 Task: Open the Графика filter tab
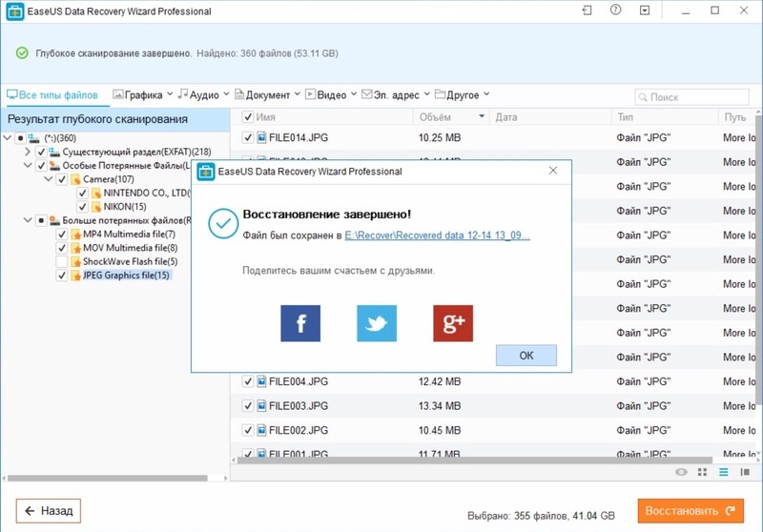(x=142, y=95)
